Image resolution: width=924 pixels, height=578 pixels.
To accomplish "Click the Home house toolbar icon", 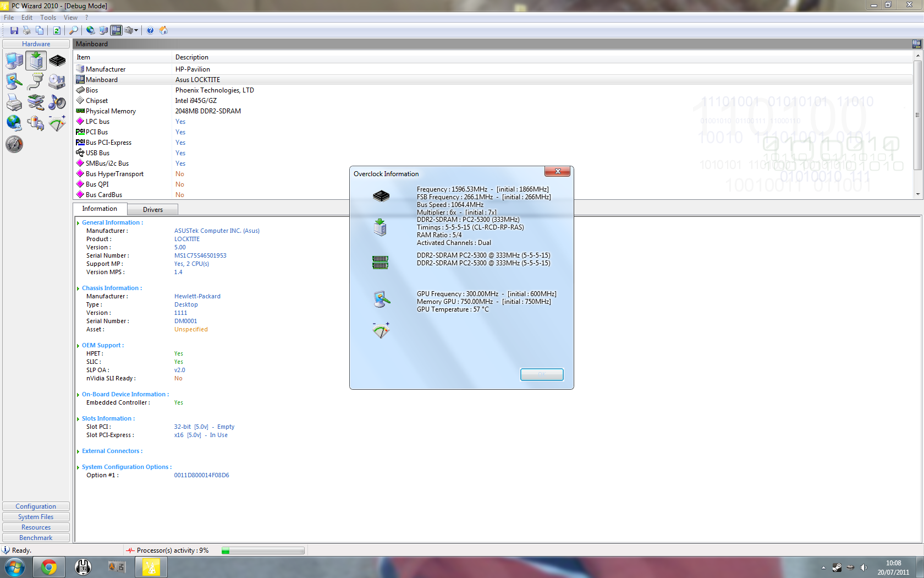I will click(x=163, y=30).
